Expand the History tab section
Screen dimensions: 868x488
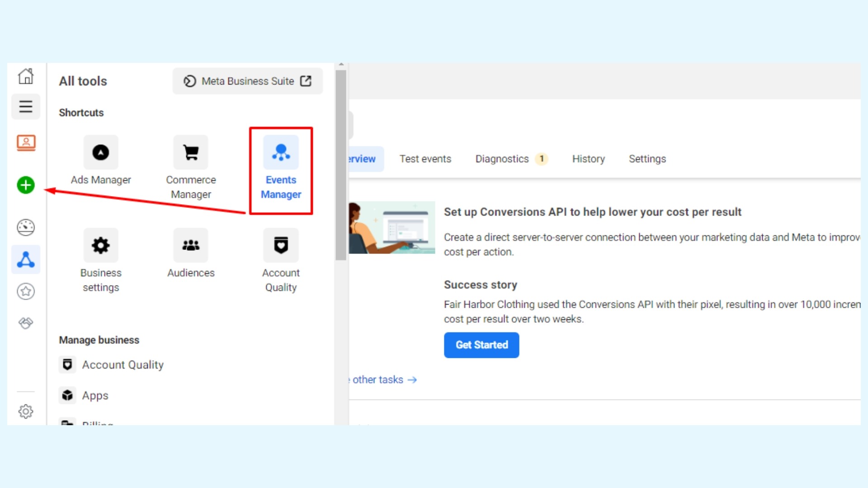pos(589,159)
